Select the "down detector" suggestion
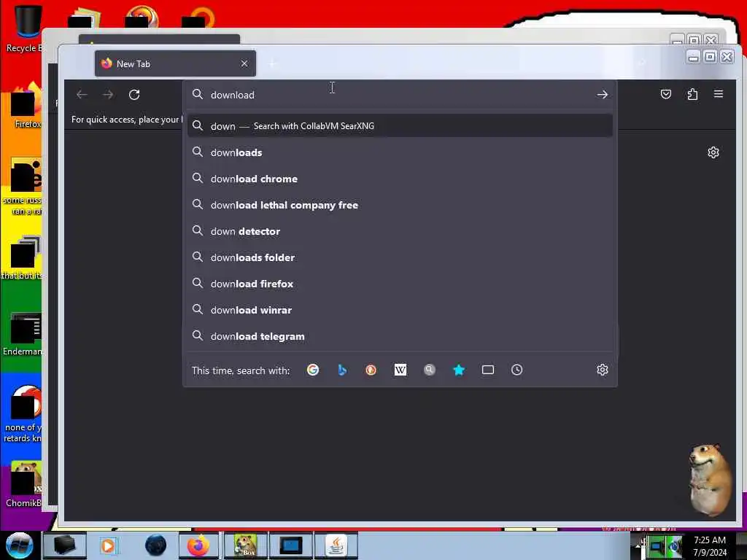 [400, 231]
